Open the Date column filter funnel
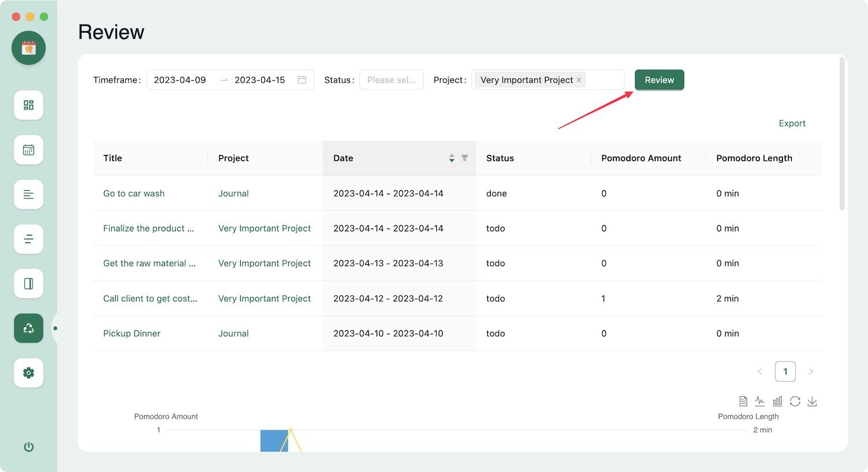Image resolution: width=868 pixels, height=472 pixels. click(x=465, y=158)
